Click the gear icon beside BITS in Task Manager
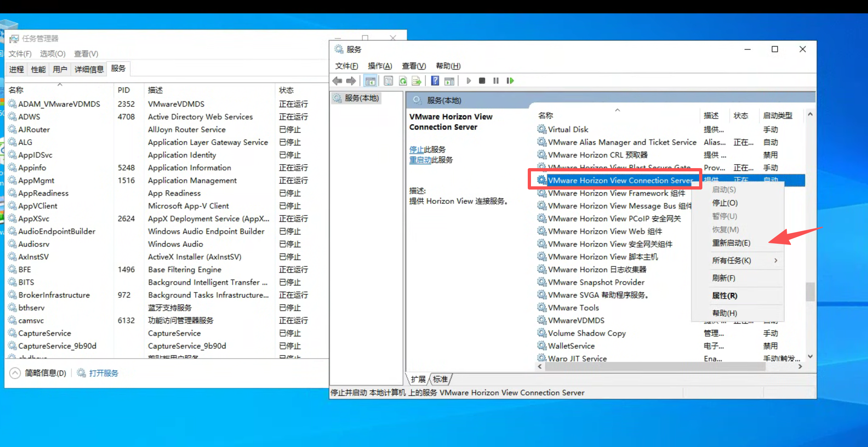This screenshot has height=447, width=868. (13, 282)
